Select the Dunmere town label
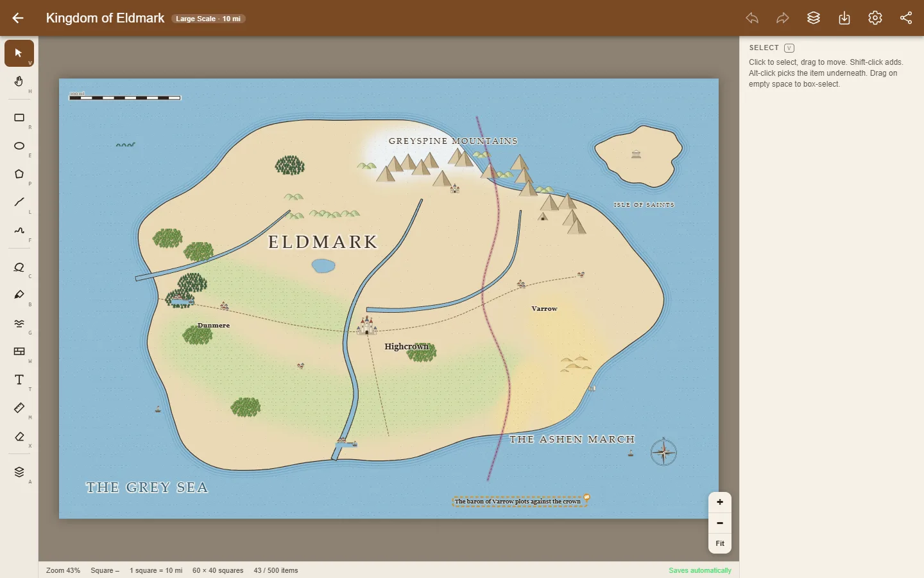The image size is (924, 578). tap(214, 326)
